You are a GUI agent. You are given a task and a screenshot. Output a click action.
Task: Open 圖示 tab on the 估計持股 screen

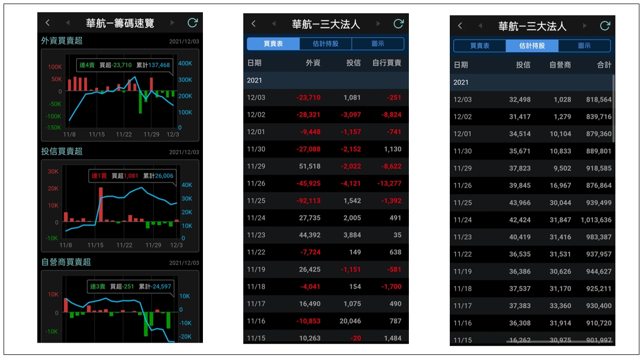(584, 46)
